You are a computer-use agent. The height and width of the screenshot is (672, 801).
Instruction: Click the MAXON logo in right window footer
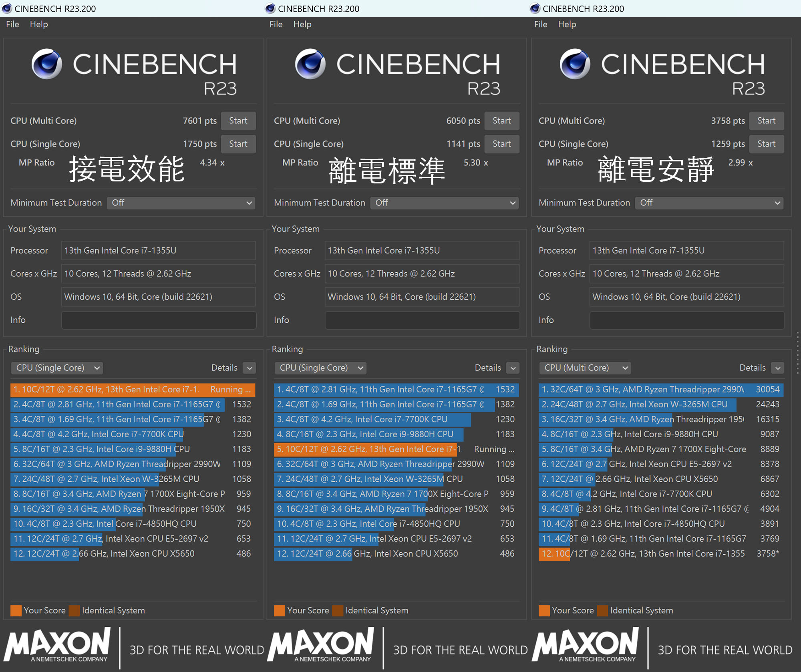click(586, 645)
